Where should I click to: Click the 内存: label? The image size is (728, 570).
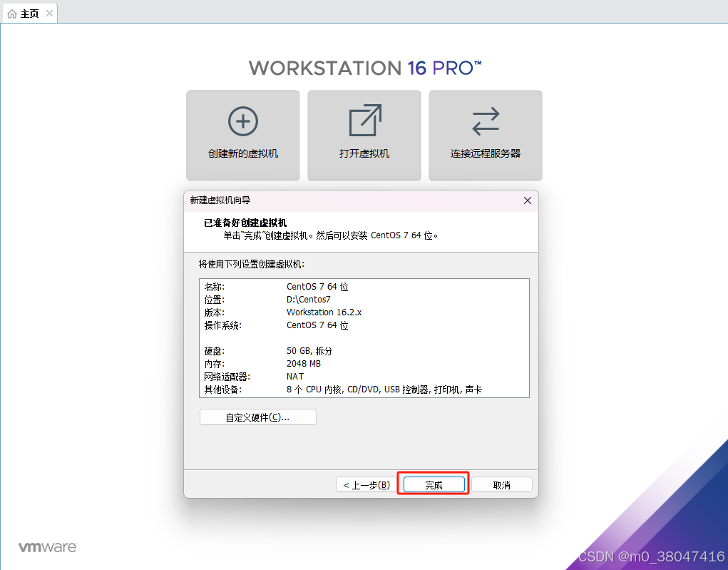(215, 364)
